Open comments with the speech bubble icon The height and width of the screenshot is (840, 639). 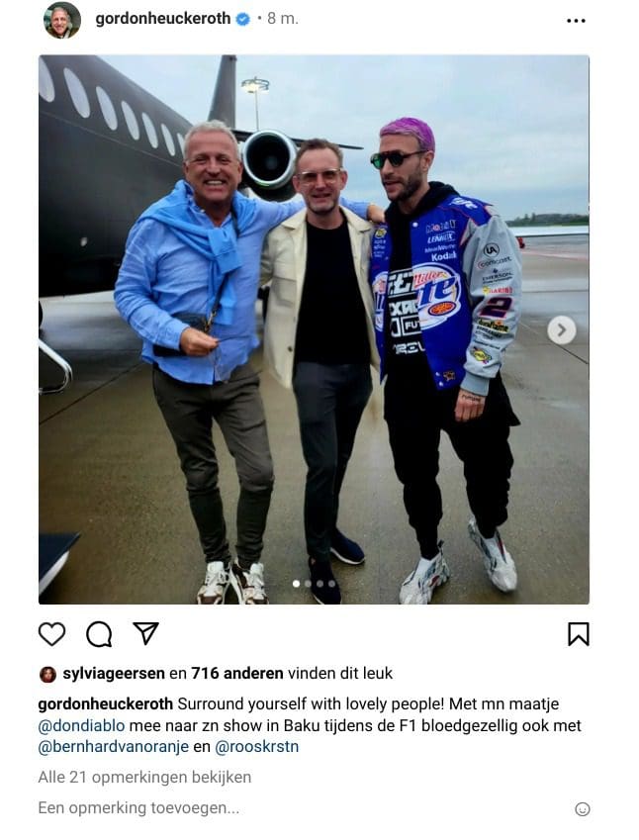(99, 634)
